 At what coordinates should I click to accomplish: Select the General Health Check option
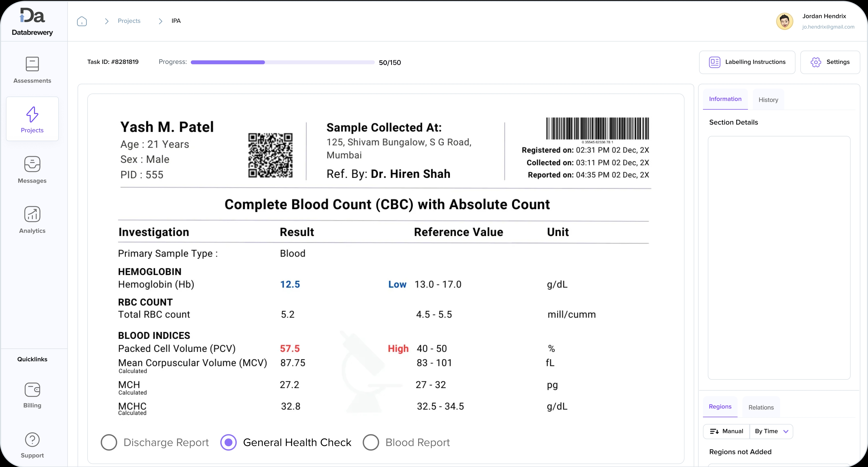[x=228, y=442]
